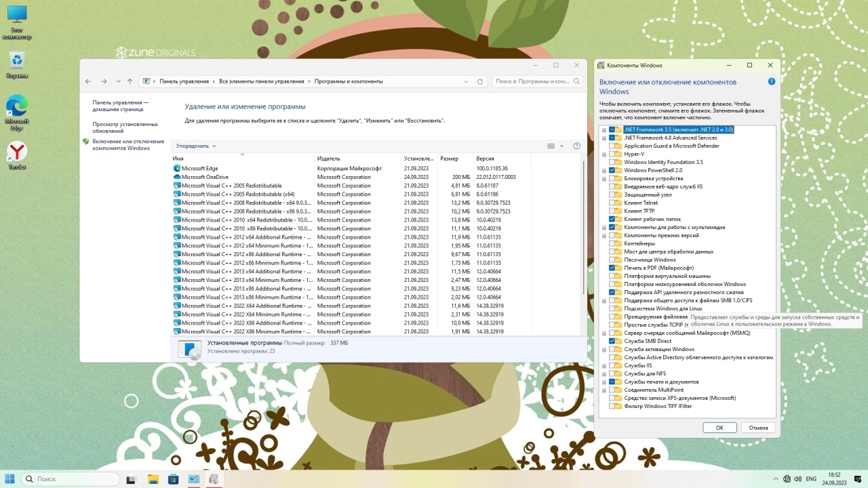Refresh the Programs and Features list
868x488 pixels.
pyautogui.click(x=480, y=81)
